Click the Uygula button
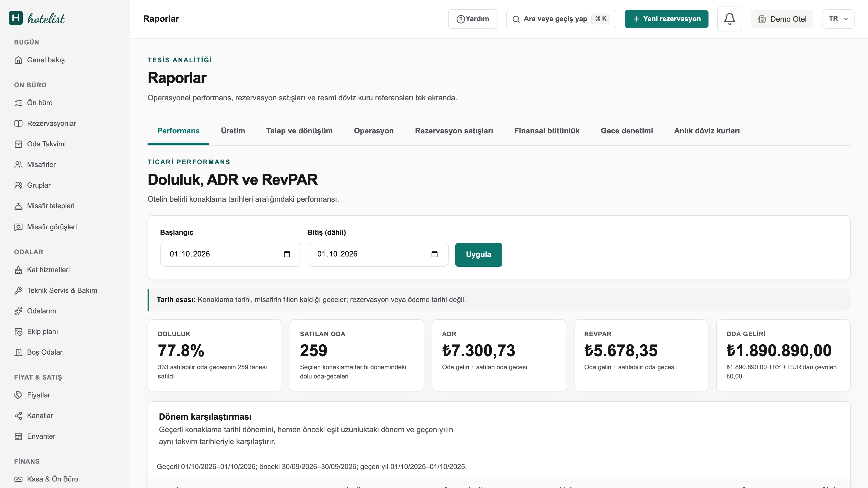The height and width of the screenshot is (488, 868). [x=478, y=255]
